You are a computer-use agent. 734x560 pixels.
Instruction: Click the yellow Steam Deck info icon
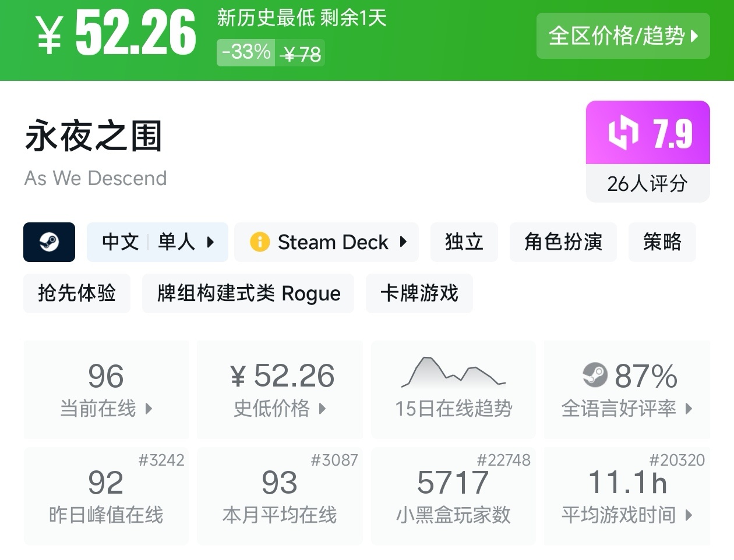point(259,242)
